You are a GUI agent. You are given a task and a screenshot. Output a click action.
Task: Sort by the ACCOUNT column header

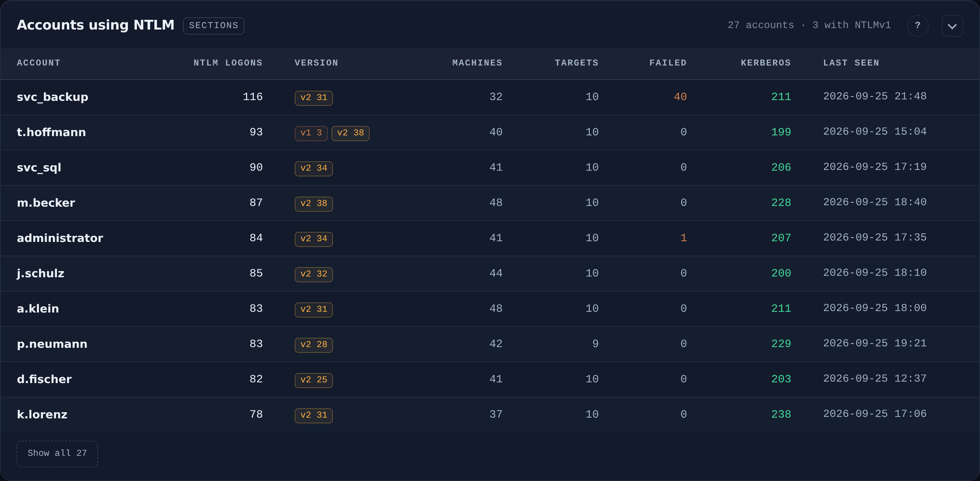coord(39,63)
